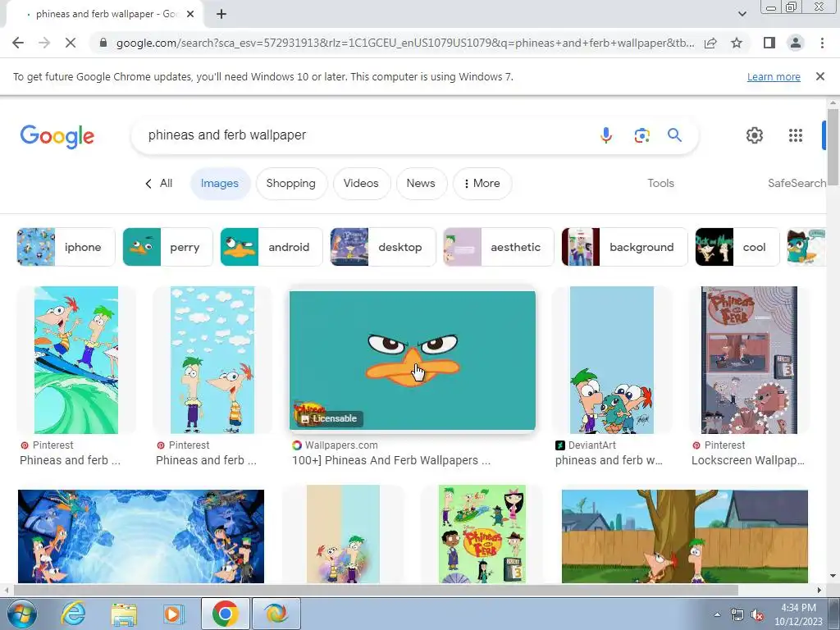The height and width of the screenshot is (630, 840).
Task: Go back to All results
Action: point(158,183)
